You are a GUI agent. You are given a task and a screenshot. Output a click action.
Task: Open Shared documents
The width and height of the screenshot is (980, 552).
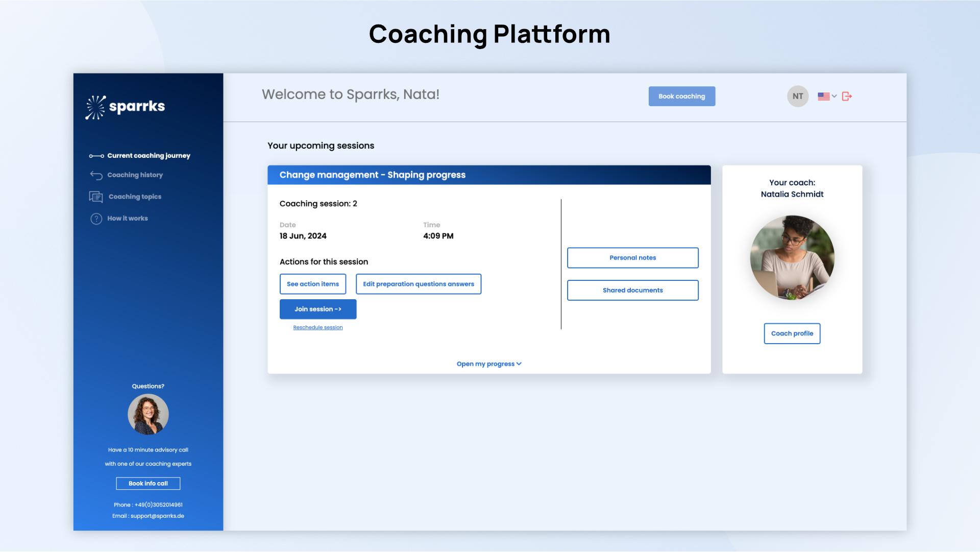point(632,290)
